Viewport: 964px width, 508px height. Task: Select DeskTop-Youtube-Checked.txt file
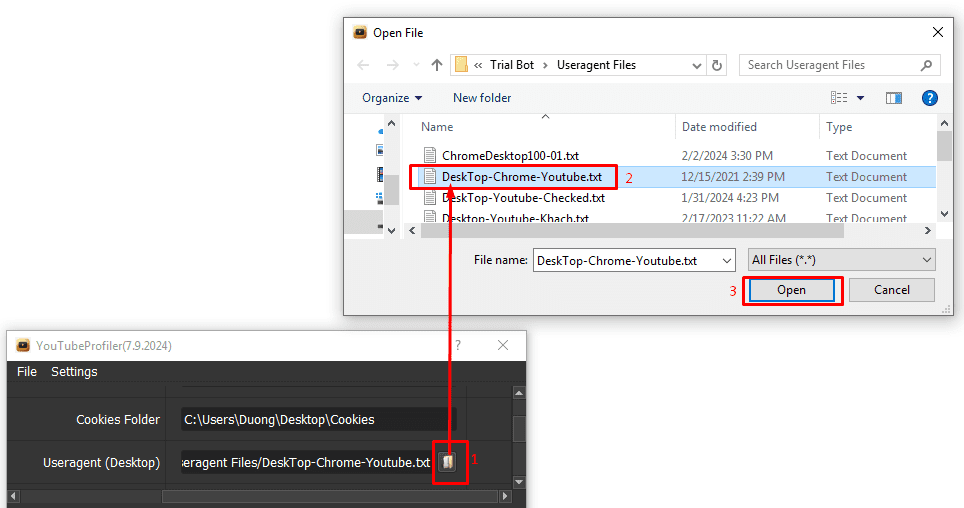click(x=523, y=198)
